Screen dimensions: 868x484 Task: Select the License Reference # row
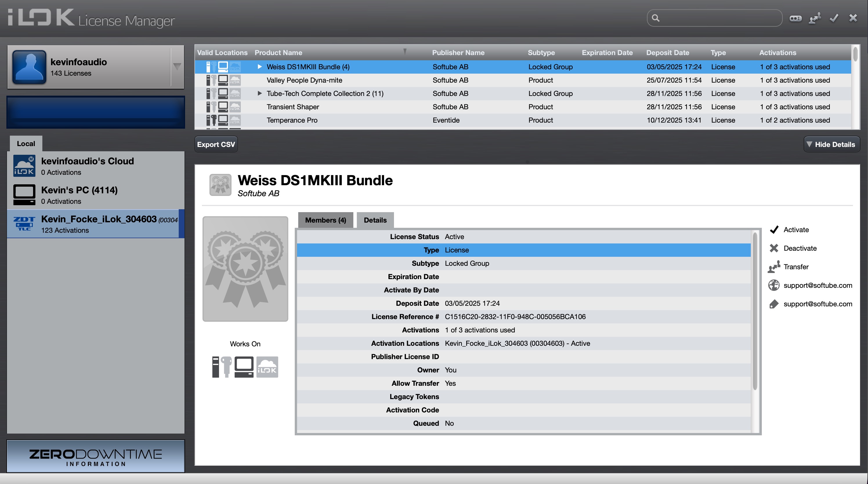coord(524,317)
